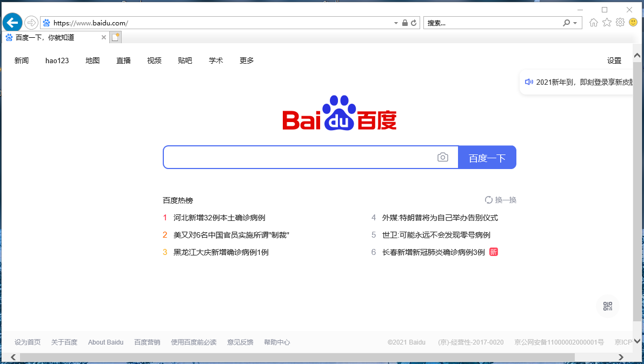Click the address bar URL text
The image size is (644, 364).
pos(90,23)
